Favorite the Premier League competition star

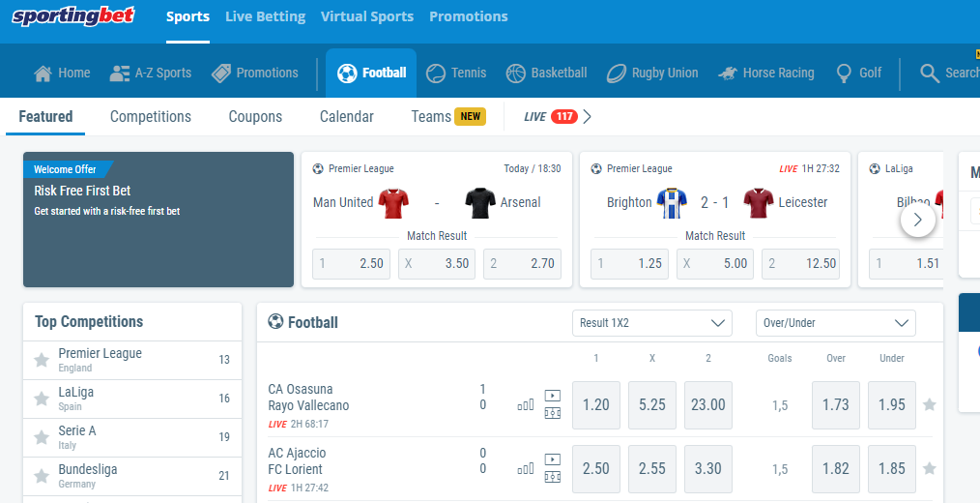(42, 360)
